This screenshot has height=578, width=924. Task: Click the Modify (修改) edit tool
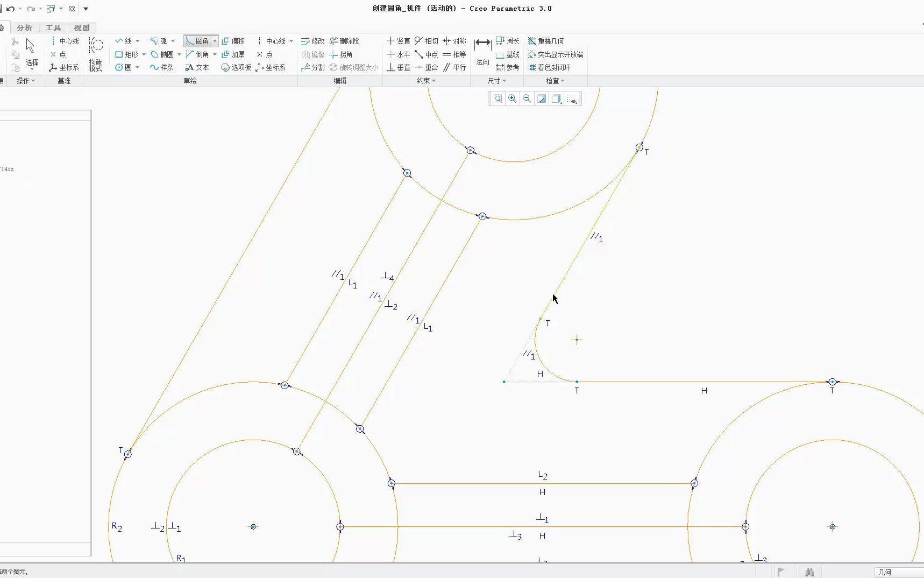[x=312, y=40]
